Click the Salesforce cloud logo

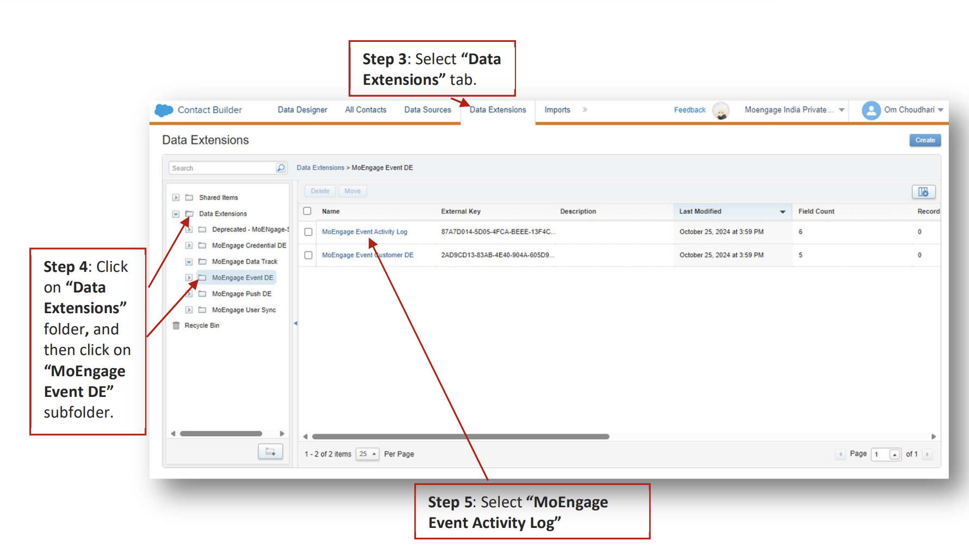point(164,110)
